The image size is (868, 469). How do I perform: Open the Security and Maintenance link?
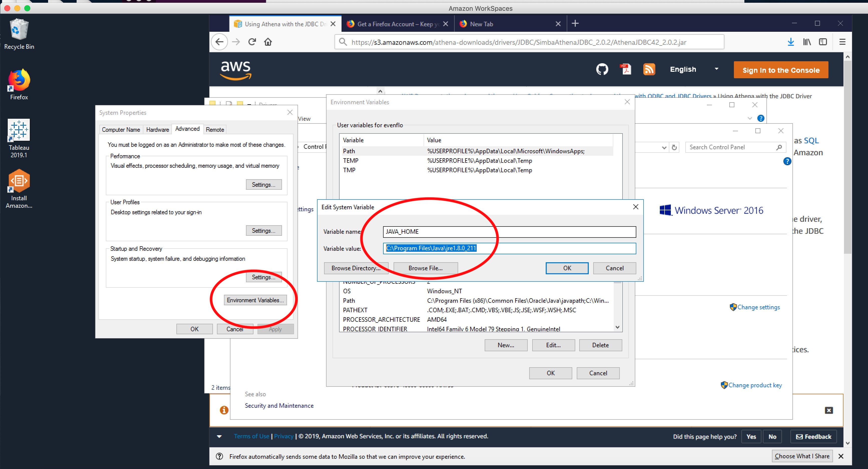[x=279, y=405]
